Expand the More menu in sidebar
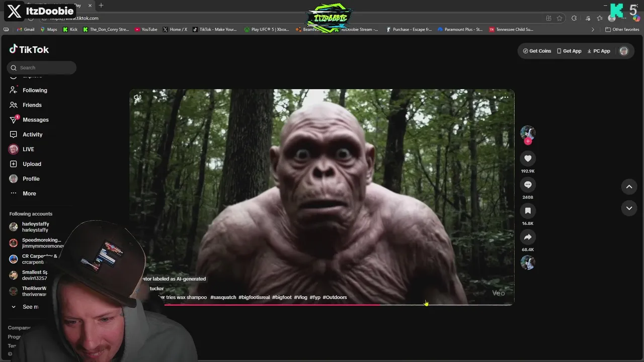This screenshot has height=362, width=644. pyautogui.click(x=23, y=194)
